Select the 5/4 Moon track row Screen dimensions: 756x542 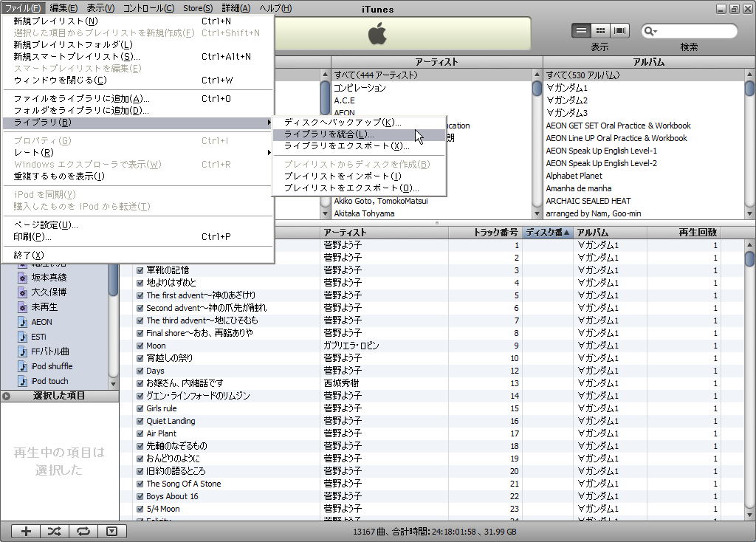coord(431,509)
